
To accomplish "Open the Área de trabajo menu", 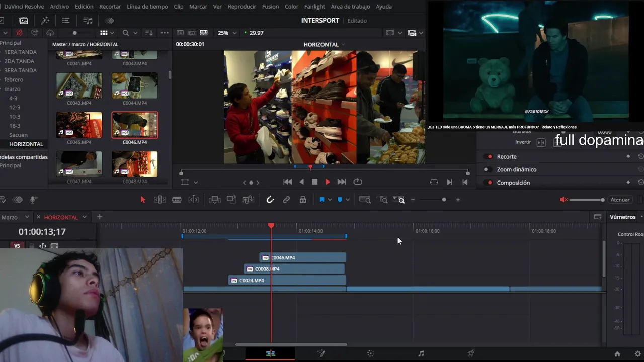I will pos(350,7).
